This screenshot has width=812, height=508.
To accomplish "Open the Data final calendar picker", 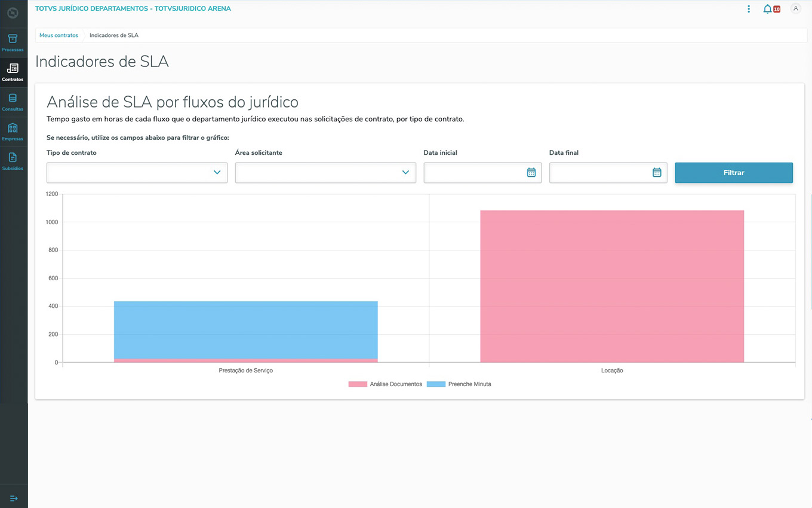I will 657,173.
